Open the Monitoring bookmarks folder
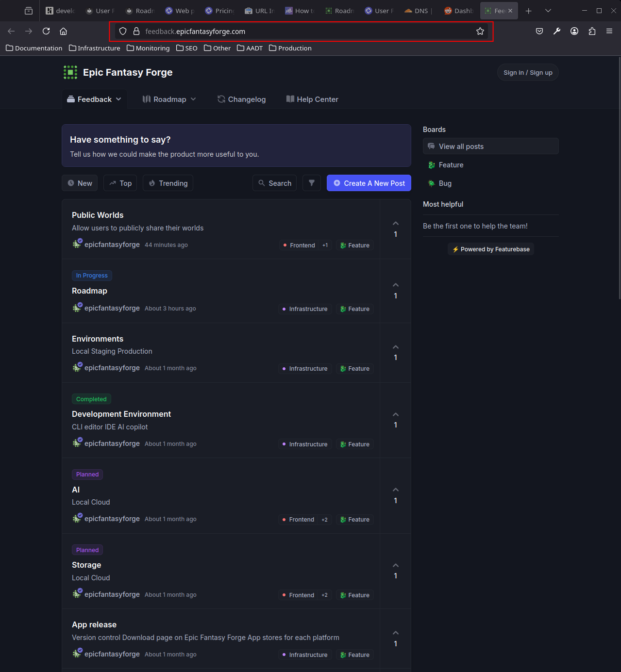The width and height of the screenshot is (621, 672). (x=148, y=48)
